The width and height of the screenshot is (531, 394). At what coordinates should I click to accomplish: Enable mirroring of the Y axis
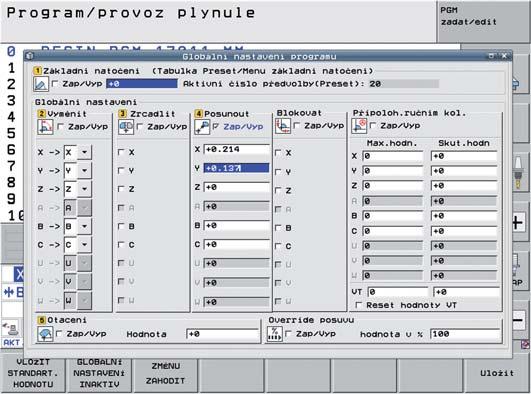tap(121, 170)
